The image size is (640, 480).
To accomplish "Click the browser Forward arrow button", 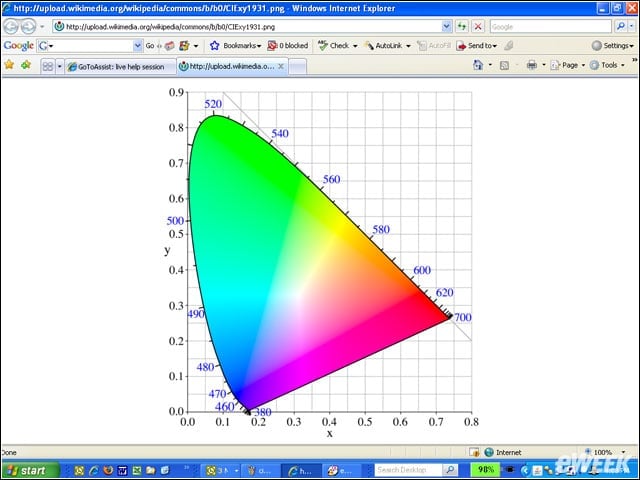I will (x=28, y=27).
